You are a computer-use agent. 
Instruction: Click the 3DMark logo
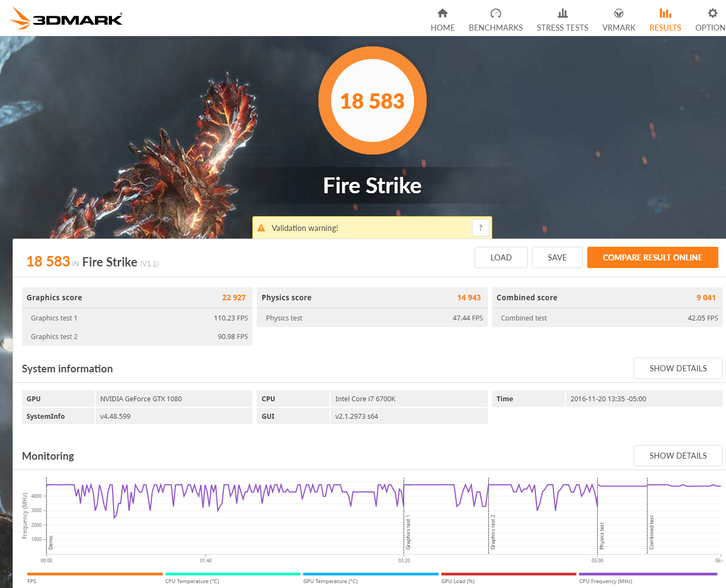(x=66, y=19)
